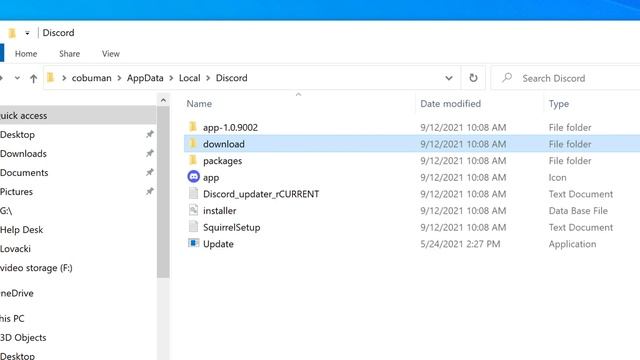Click the Data Base File type cell
640x360 pixels.
click(x=578, y=211)
